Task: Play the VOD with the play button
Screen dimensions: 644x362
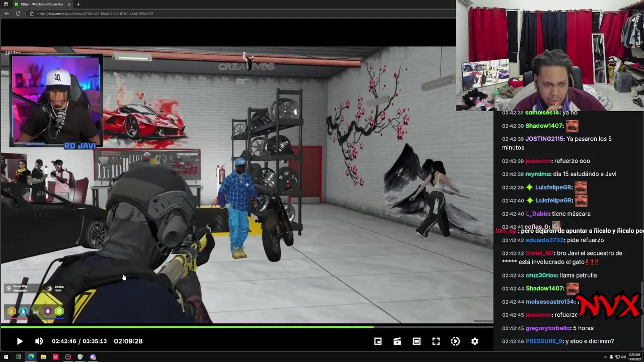Action: [19, 341]
